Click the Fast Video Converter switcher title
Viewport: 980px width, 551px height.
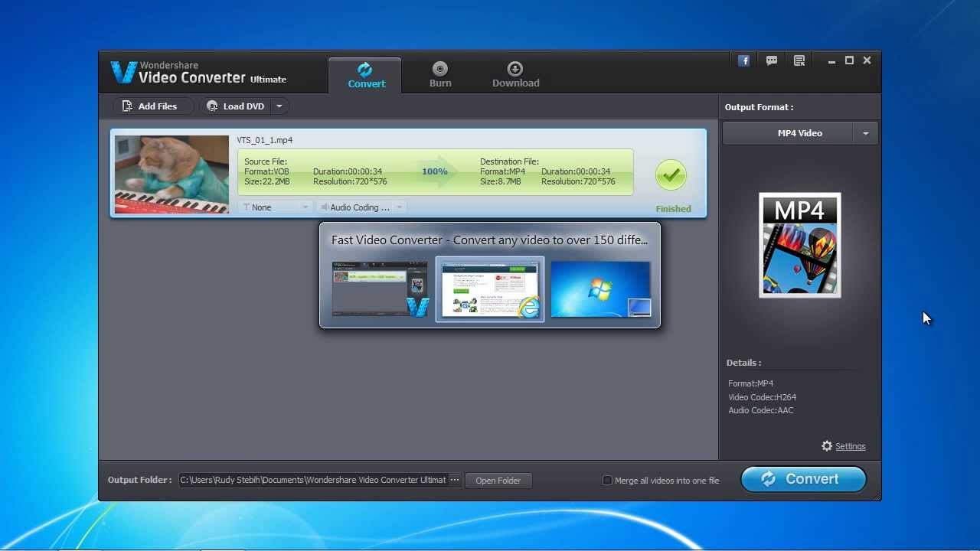(489, 240)
